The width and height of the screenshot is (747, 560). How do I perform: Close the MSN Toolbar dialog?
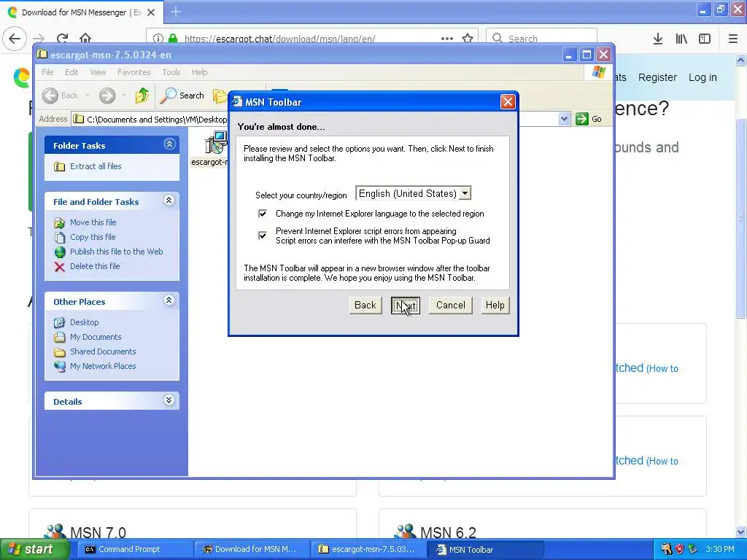coord(508,102)
